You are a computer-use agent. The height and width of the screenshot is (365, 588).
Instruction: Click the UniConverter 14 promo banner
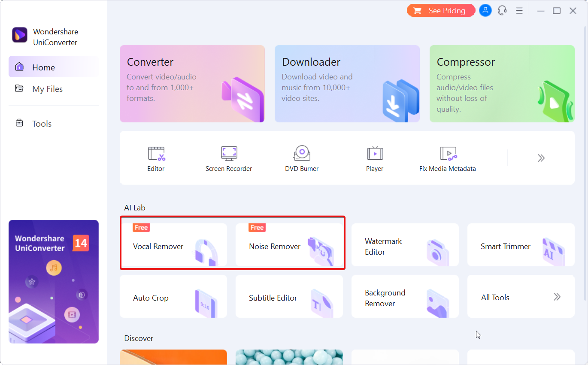pos(54,282)
